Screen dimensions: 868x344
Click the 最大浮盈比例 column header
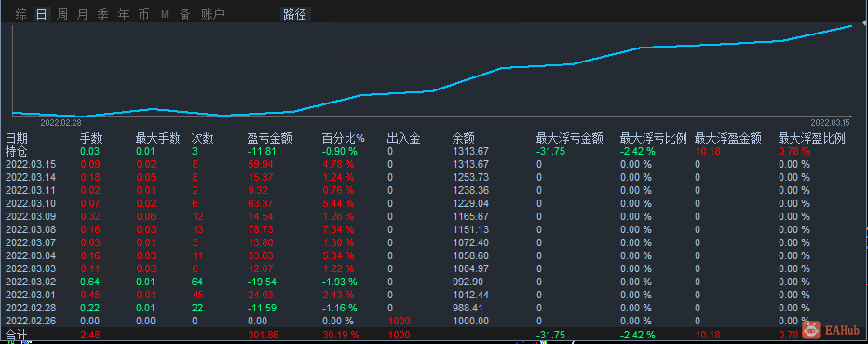click(x=811, y=139)
